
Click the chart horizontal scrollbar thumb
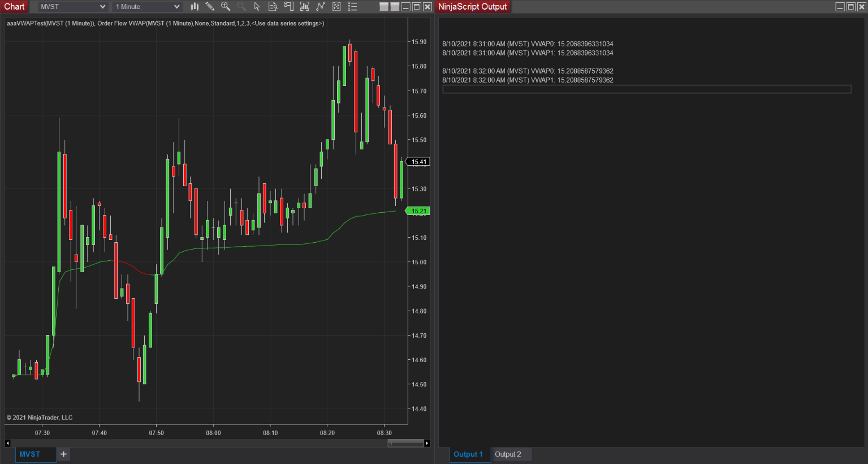[405, 443]
